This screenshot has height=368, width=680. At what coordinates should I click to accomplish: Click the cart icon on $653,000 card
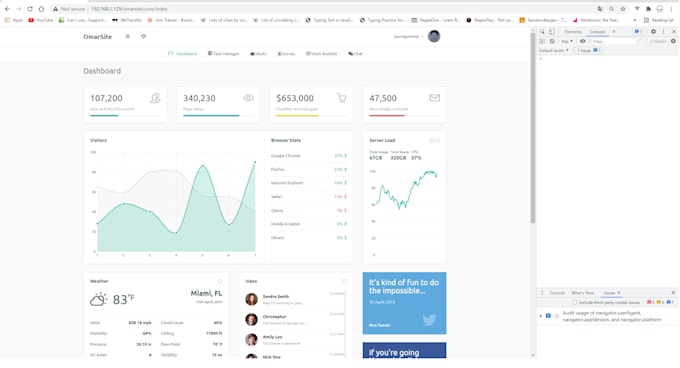[342, 98]
